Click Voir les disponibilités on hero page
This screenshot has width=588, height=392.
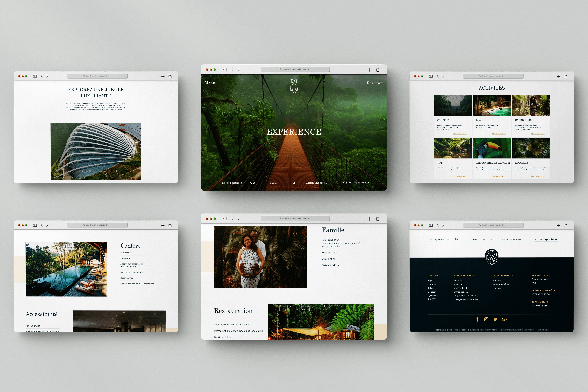tap(356, 183)
